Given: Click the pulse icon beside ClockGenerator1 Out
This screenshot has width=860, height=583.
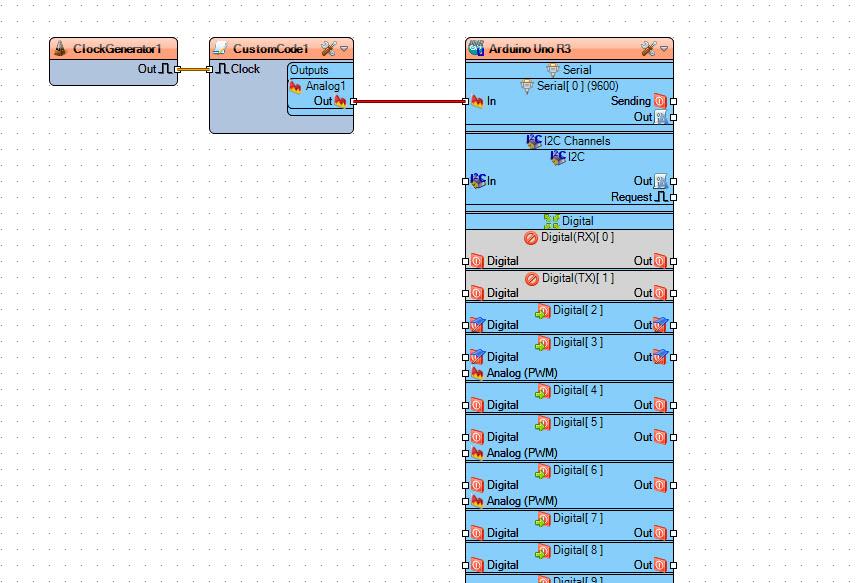Looking at the screenshot, I should point(166,69).
